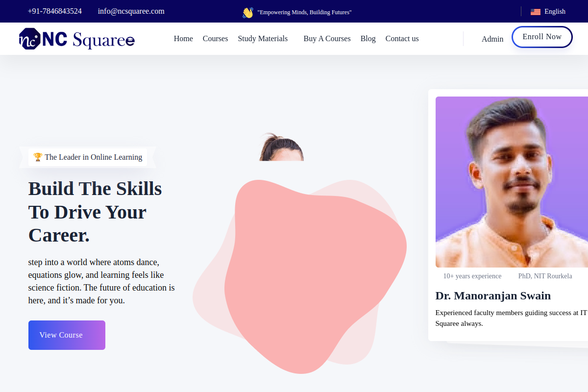Click the US flag language icon
Screen dimensions: 588x392
536,12
